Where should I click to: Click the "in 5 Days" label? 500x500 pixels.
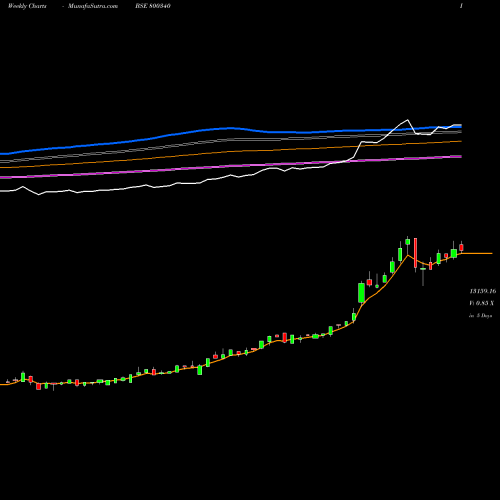(x=481, y=315)
